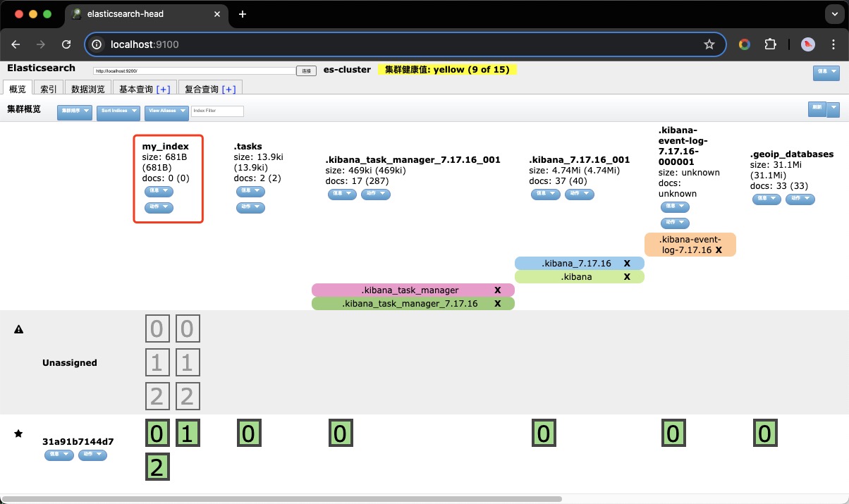Open the 索引 tab
This screenshot has width=849, height=504.
click(x=49, y=89)
